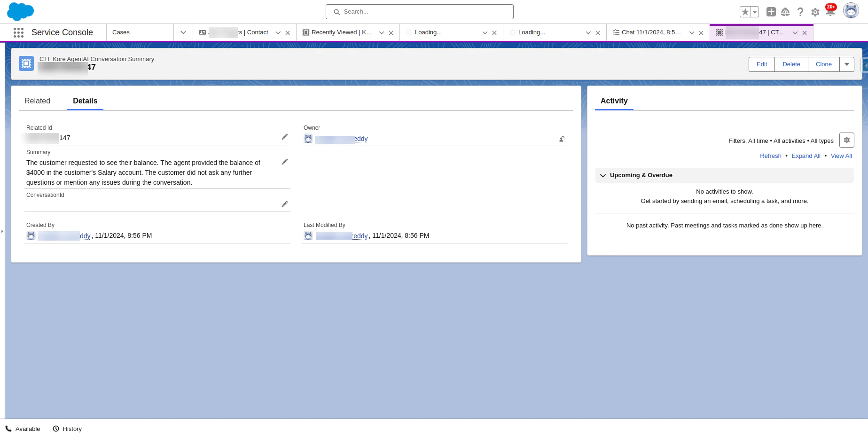The height and width of the screenshot is (438, 868).
Task: Open the Last Modified By user link
Action: (342, 236)
